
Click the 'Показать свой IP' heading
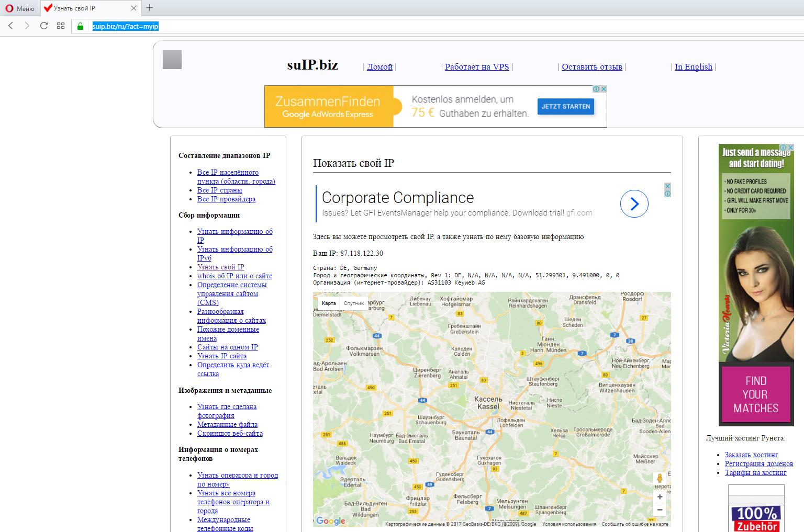pos(353,163)
